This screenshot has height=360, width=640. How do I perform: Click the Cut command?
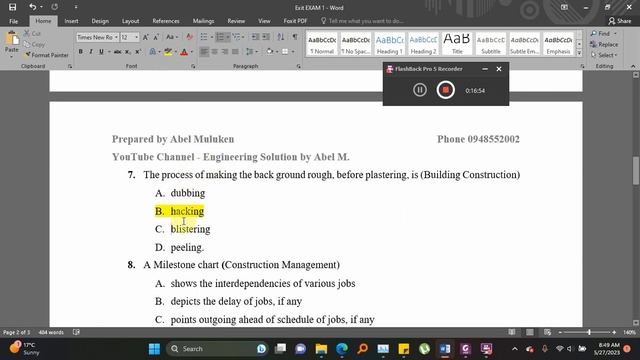click(x=32, y=33)
